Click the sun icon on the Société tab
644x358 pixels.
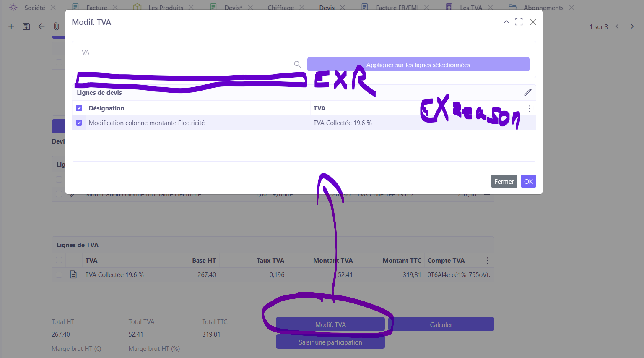(13, 8)
